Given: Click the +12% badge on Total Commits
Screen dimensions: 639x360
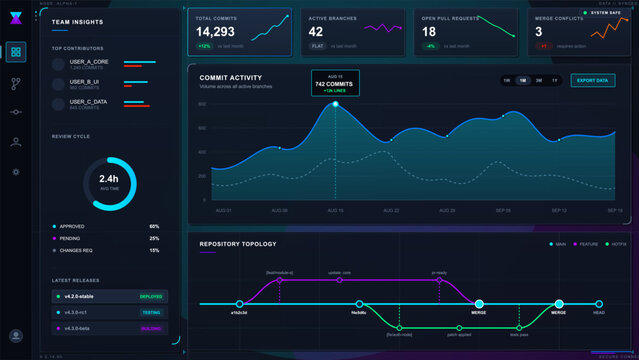Looking at the screenshot, I should tap(205, 46).
